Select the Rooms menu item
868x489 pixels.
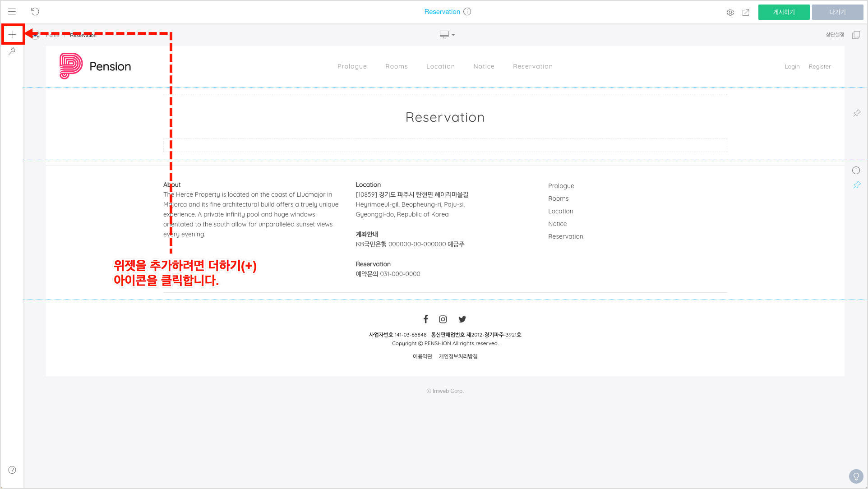(x=396, y=66)
